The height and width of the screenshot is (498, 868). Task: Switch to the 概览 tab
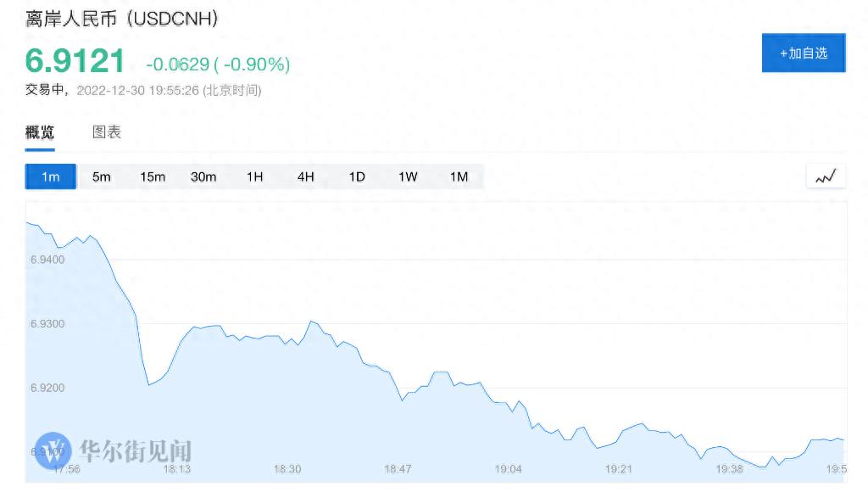[x=40, y=132]
